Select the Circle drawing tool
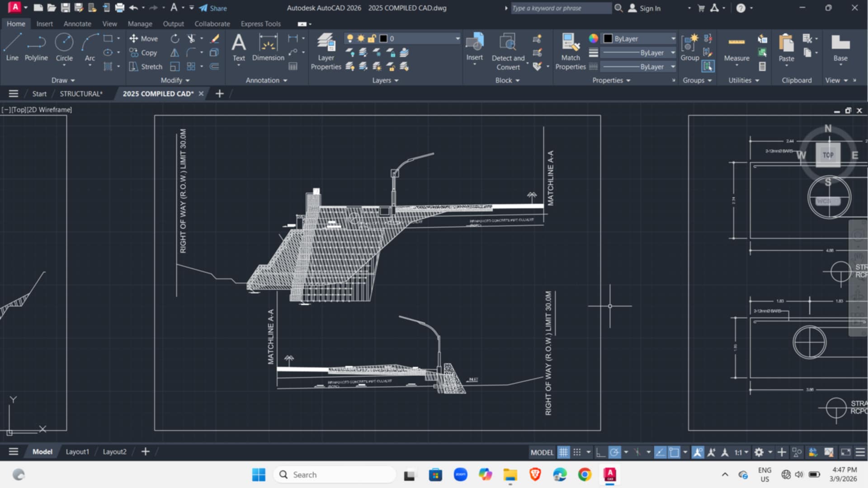 pos(64,48)
